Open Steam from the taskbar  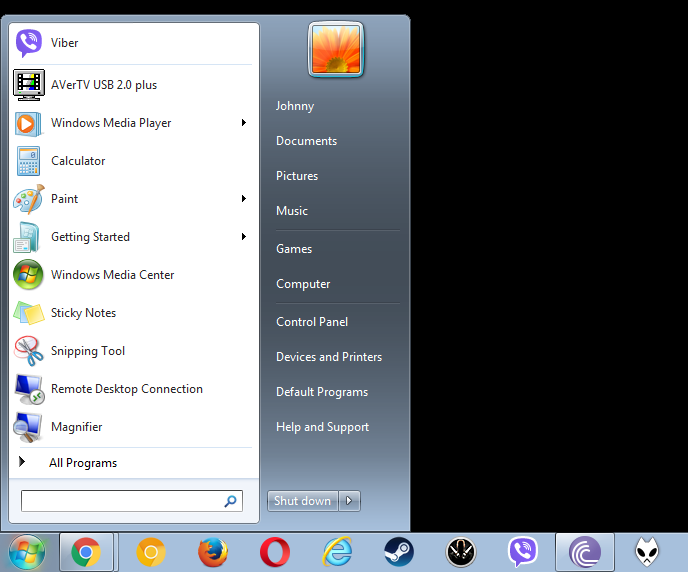399,552
